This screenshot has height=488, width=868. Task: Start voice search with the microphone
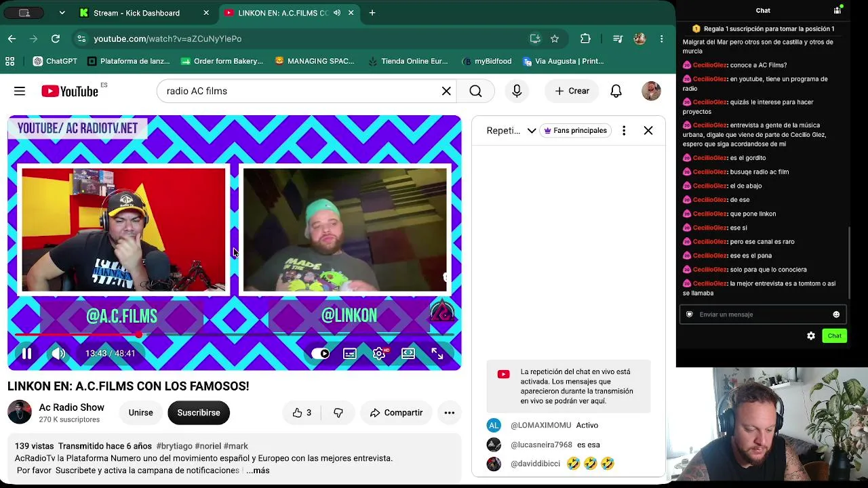point(517,91)
